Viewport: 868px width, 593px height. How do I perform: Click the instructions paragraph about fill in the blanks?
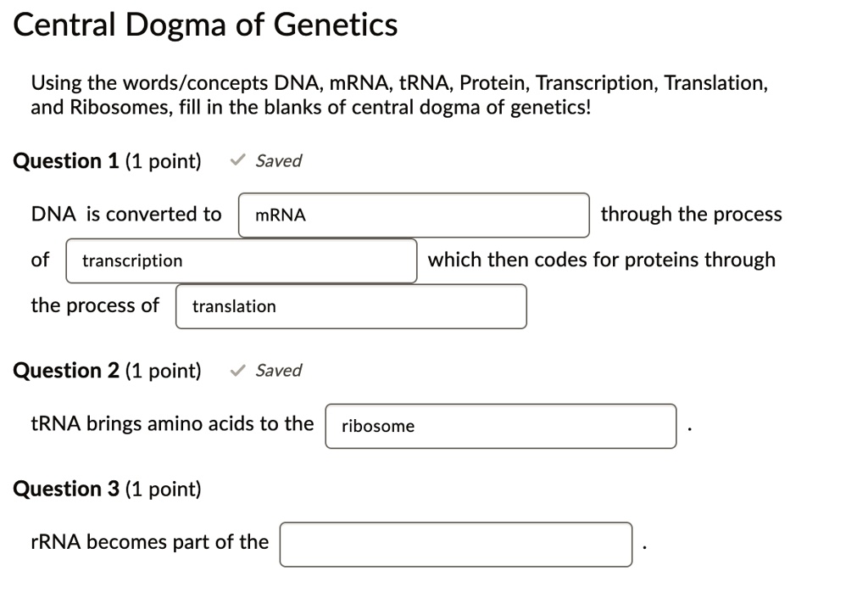click(398, 93)
